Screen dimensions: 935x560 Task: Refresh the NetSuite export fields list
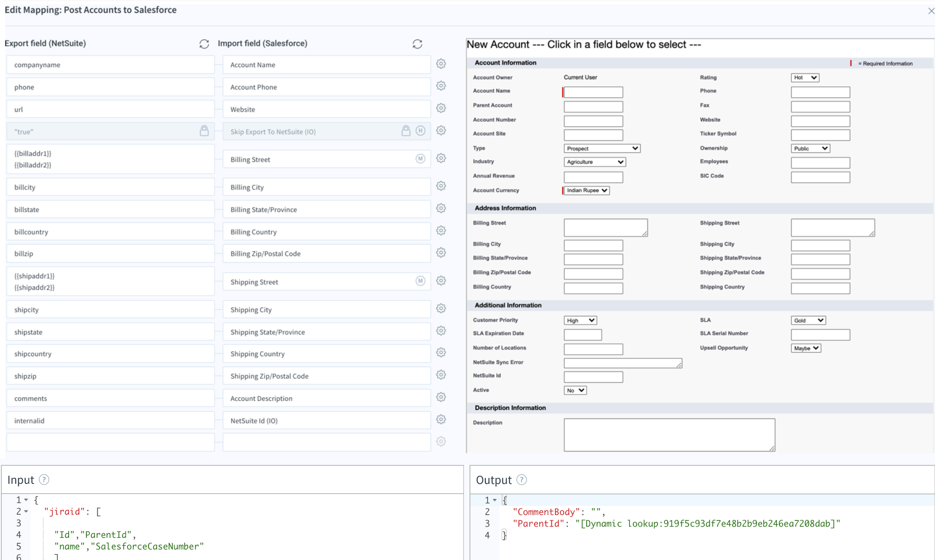(204, 44)
